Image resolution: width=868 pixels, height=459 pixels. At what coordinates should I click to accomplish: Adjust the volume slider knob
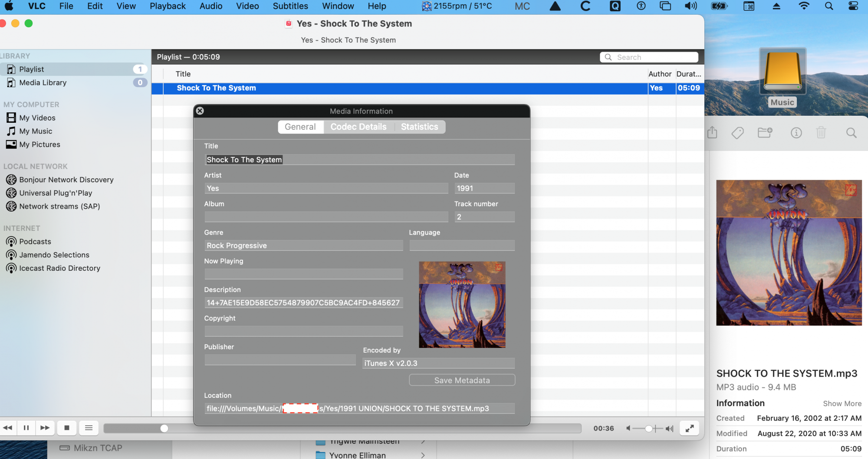(x=649, y=428)
